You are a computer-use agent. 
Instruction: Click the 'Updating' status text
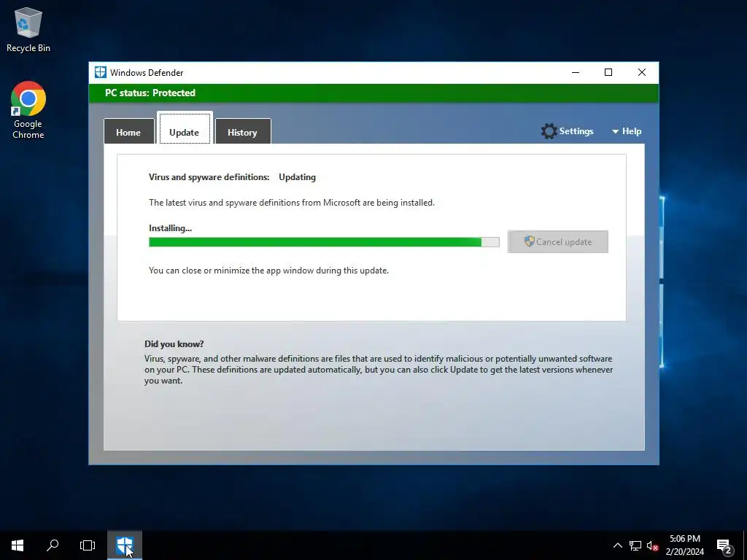[298, 177]
